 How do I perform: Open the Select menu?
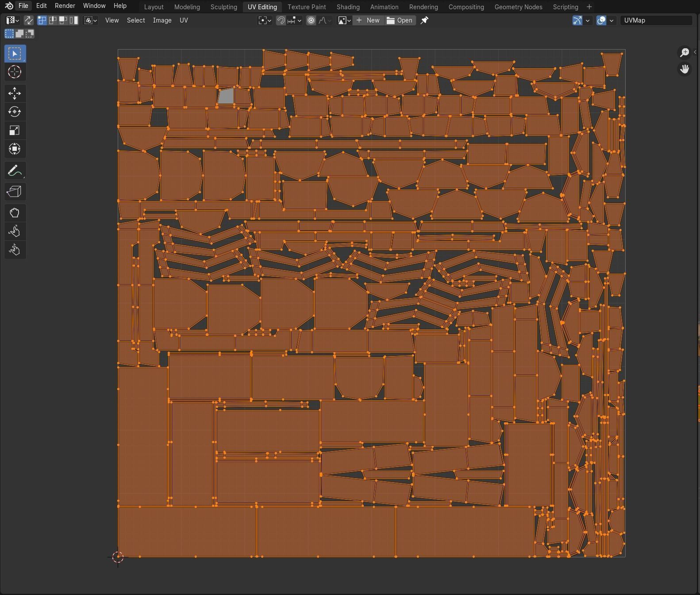(136, 20)
